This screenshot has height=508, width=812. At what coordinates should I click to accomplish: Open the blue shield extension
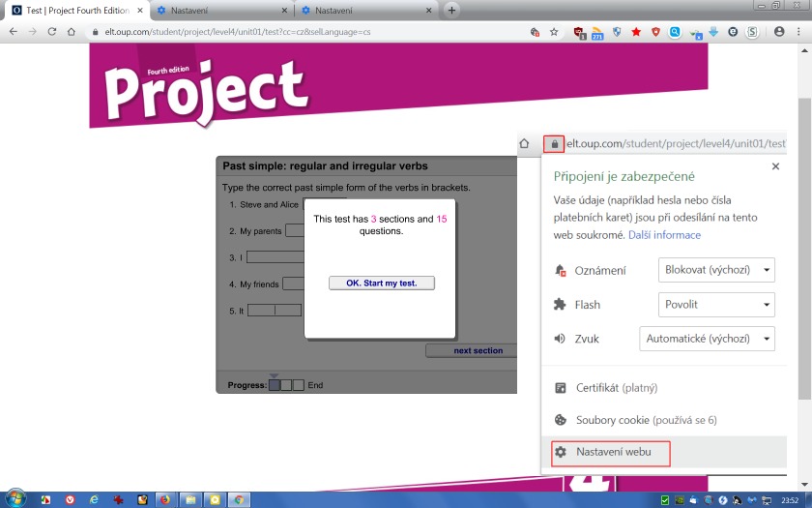click(x=617, y=32)
